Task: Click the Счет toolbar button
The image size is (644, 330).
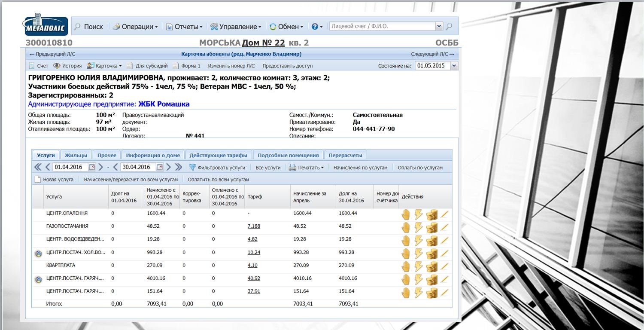Action: 38,66
